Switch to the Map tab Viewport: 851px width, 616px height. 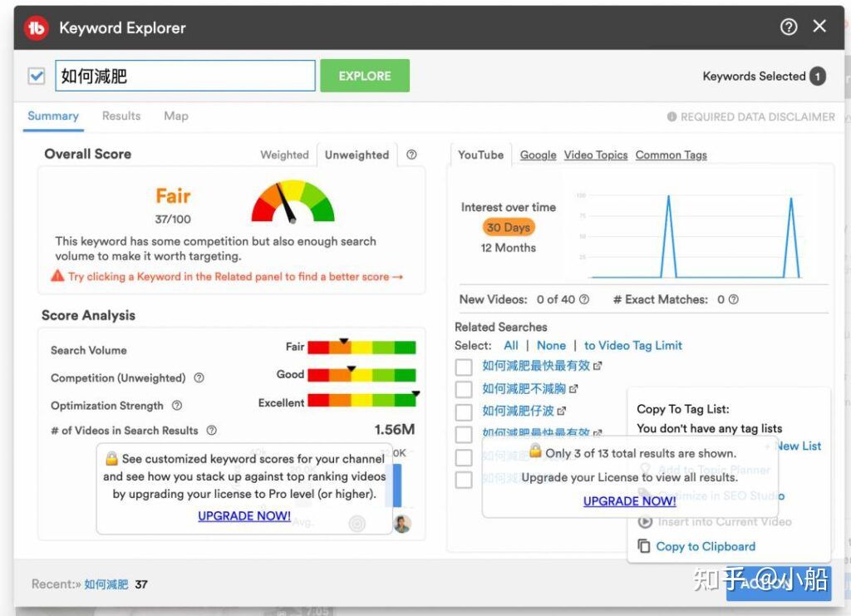176,116
